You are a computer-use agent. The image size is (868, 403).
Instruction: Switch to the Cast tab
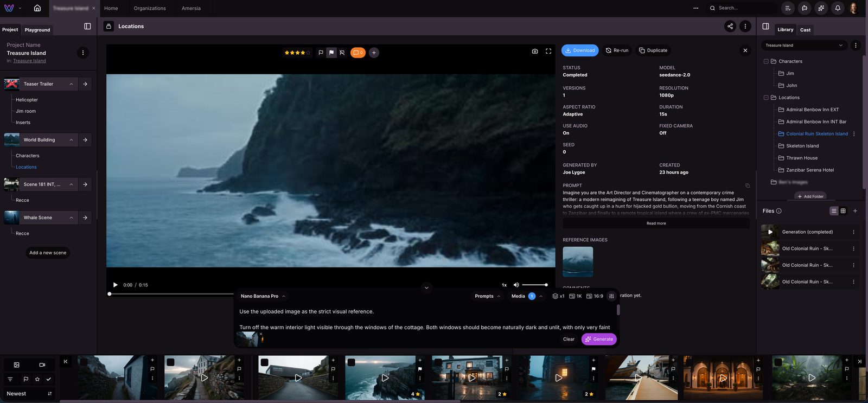(805, 30)
